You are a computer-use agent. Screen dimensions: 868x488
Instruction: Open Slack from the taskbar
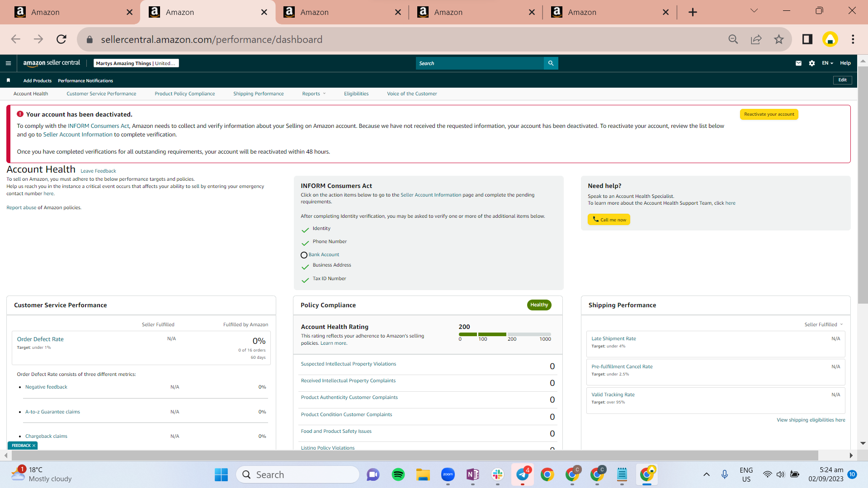498,474
